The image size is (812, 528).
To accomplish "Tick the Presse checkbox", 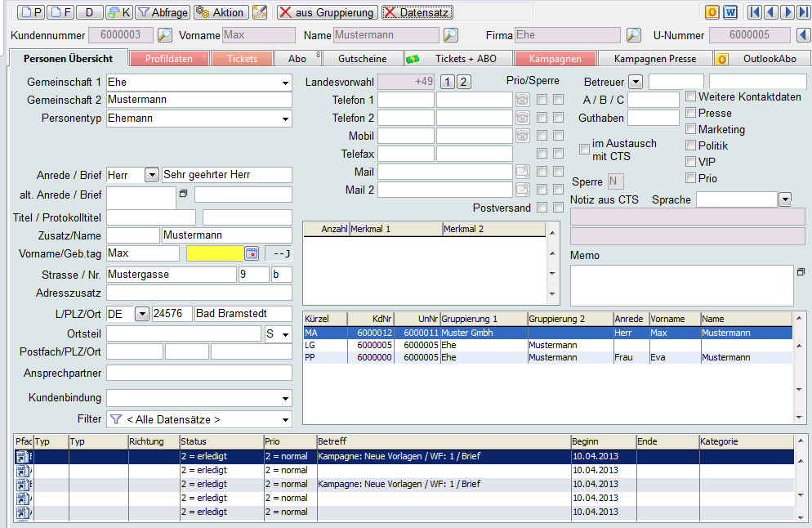I will coord(690,113).
